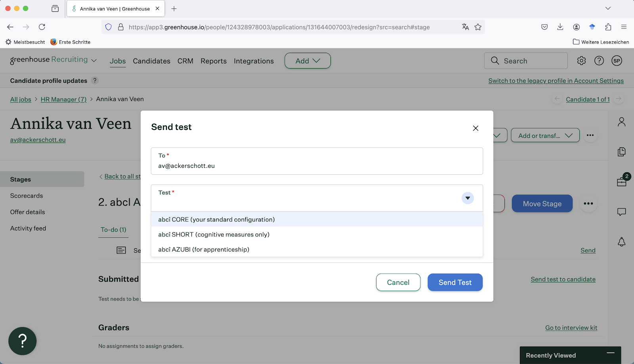Viewport: 634px width, 364px height.
Task: Open the Meistbesucht bookmark
Action: [25, 42]
